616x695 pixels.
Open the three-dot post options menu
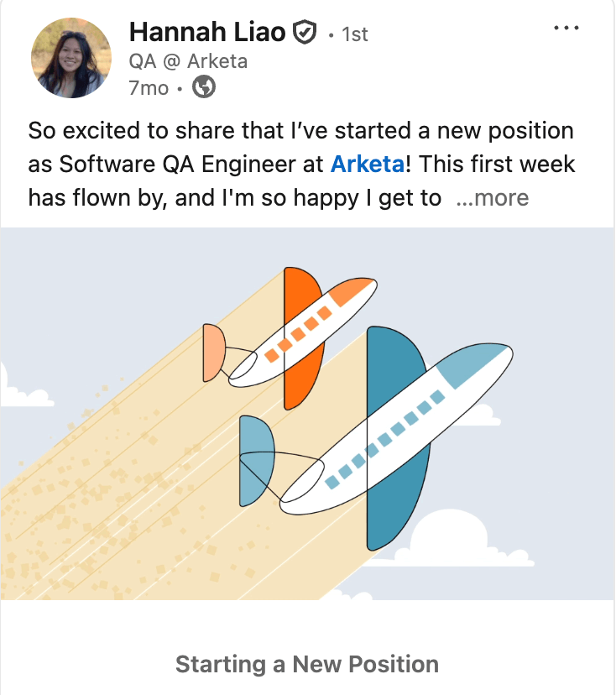coord(567,28)
